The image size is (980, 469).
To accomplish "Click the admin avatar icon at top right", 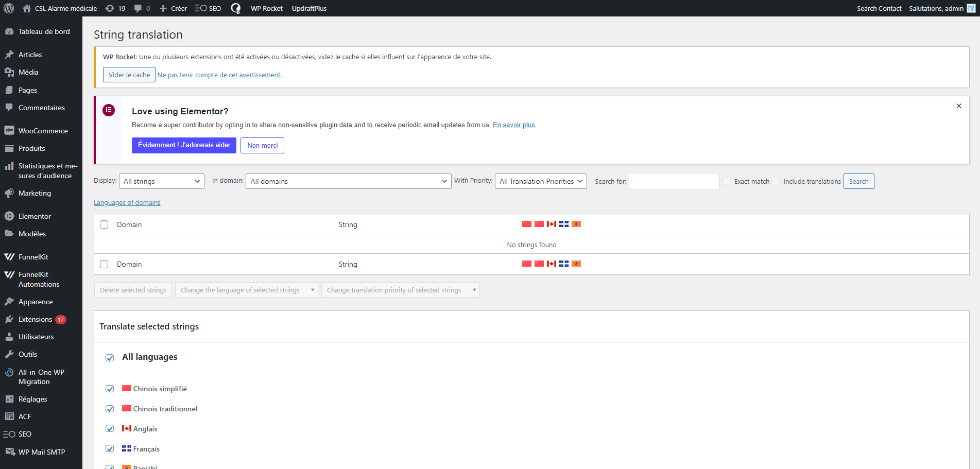I will click(x=971, y=8).
